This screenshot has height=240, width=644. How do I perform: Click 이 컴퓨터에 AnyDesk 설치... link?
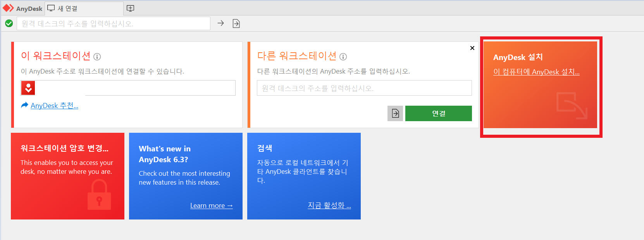pyautogui.click(x=536, y=72)
